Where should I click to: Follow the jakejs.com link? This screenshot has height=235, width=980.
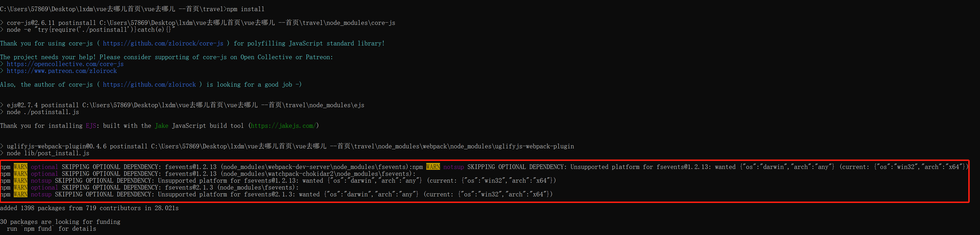point(283,126)
